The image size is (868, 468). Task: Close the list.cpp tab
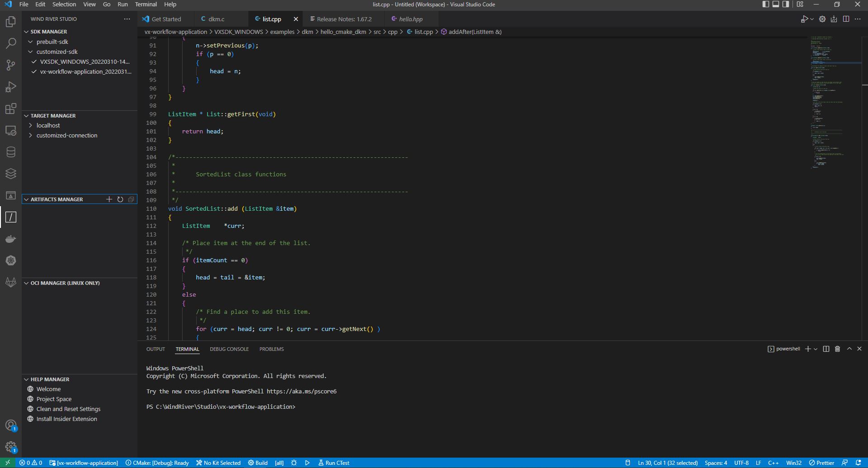click(296, 19)
